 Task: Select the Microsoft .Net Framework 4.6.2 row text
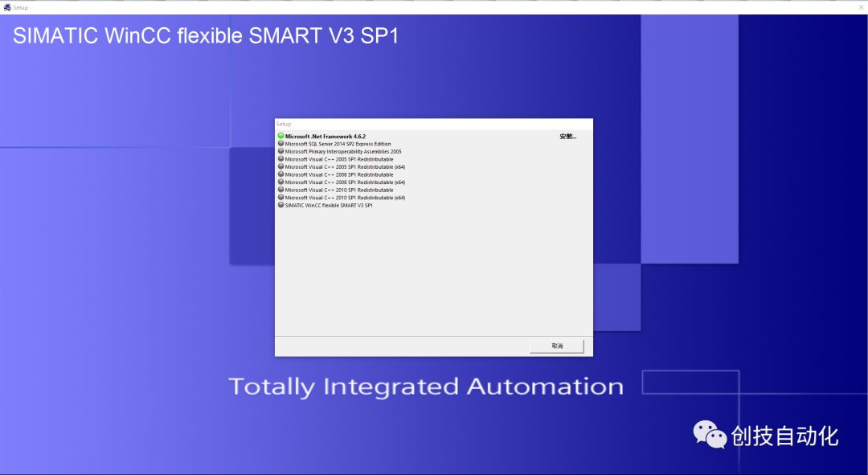tap(325, 136)
